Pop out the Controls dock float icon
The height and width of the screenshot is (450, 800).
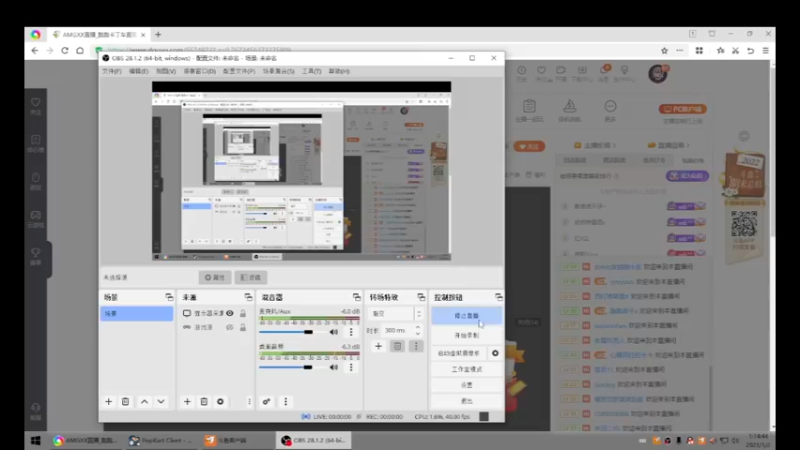(498, 297)
